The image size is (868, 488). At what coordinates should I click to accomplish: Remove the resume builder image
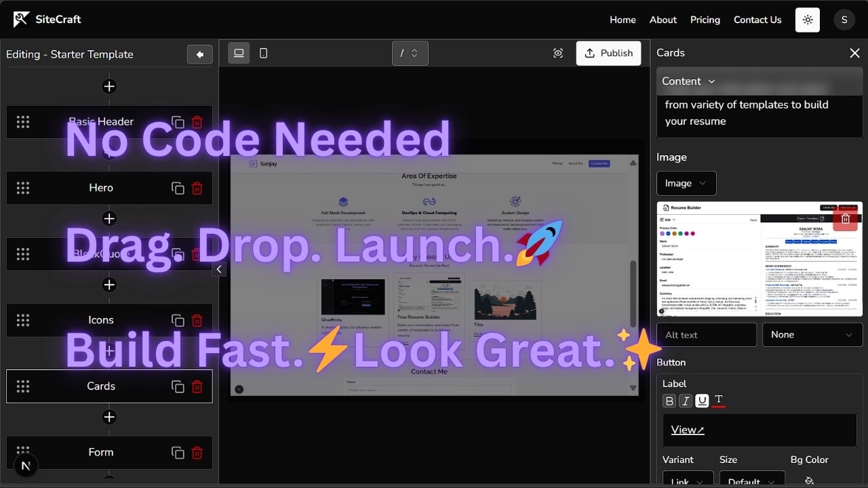(x=845, y=219)
